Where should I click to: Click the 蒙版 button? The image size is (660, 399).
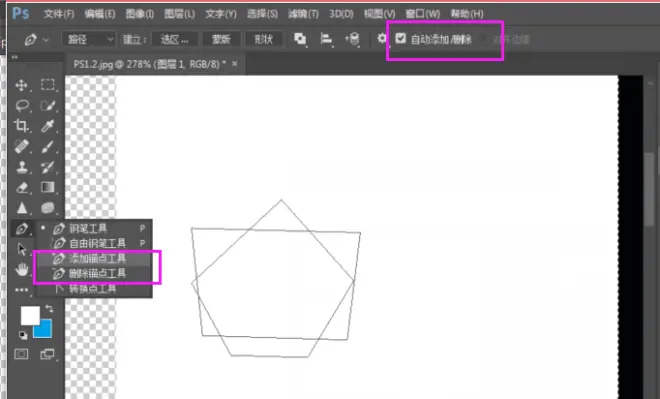(221, 40)
